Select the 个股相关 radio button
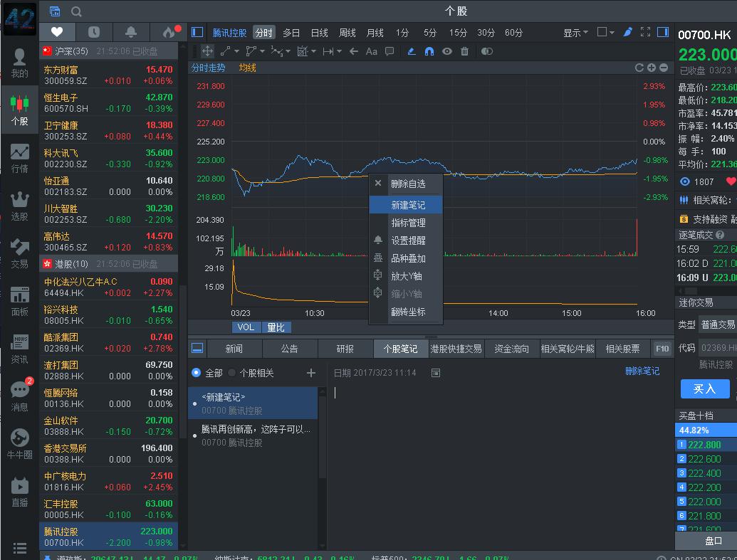Screen dimensions: 737x560 pos(232,373)
